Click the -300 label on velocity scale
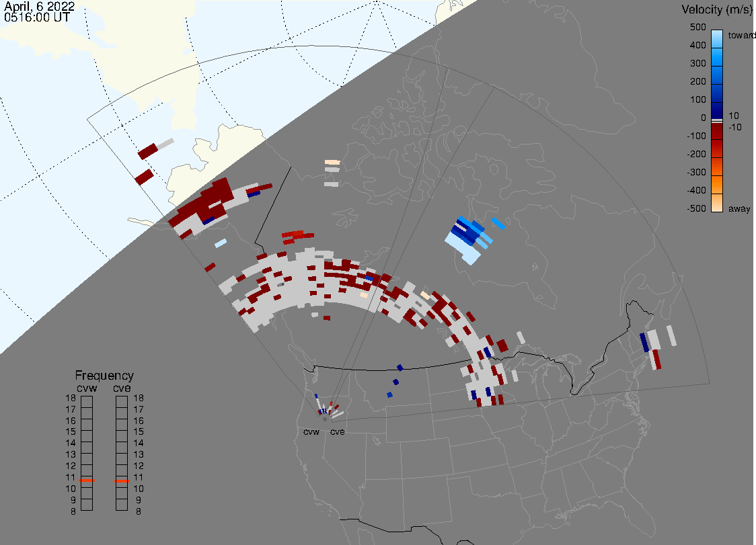The width and height of the screenshot is (756, 545). [x=696, y=173]
